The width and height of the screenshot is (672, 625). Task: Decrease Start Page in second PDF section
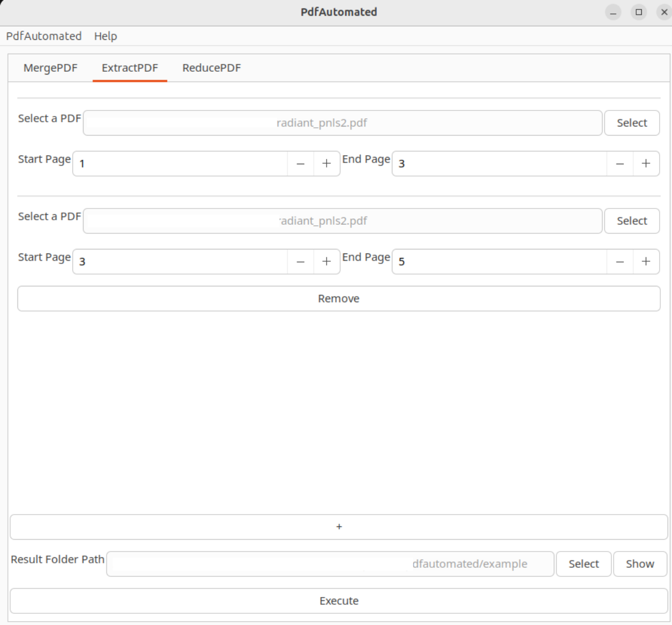(300, 262)
